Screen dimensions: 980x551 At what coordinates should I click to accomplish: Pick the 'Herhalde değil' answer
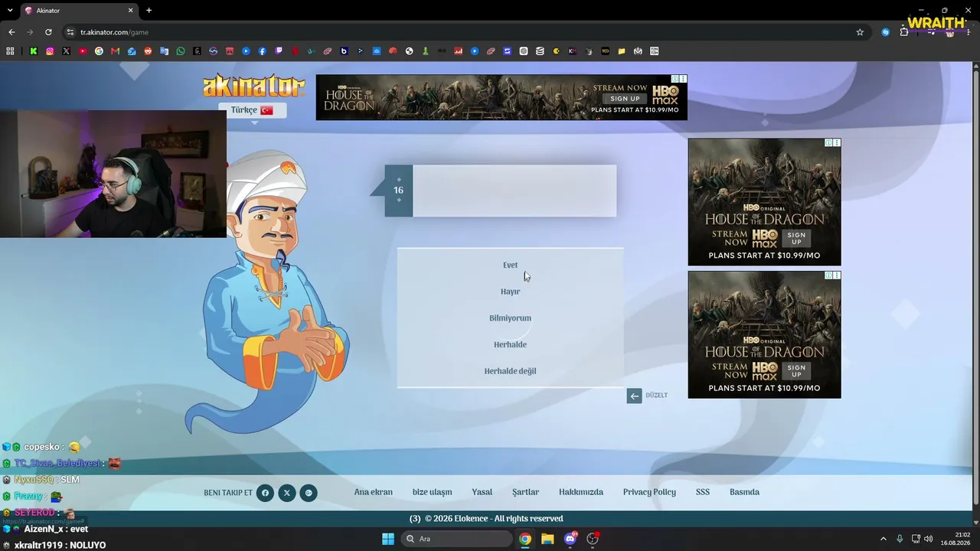[510, 371]
